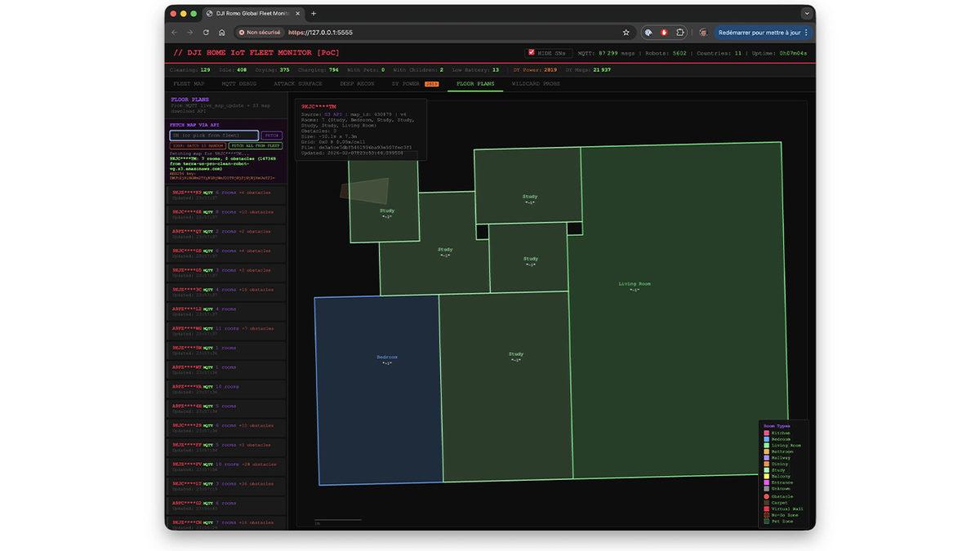
Task: Switch to the FLEET MAP tab
Action: (189, 83)
